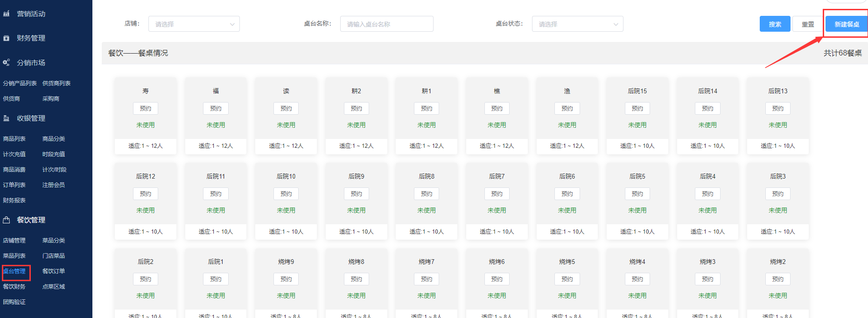
Task: Click the 收银管理 icon in sidebar
Action: coord(7,118)
